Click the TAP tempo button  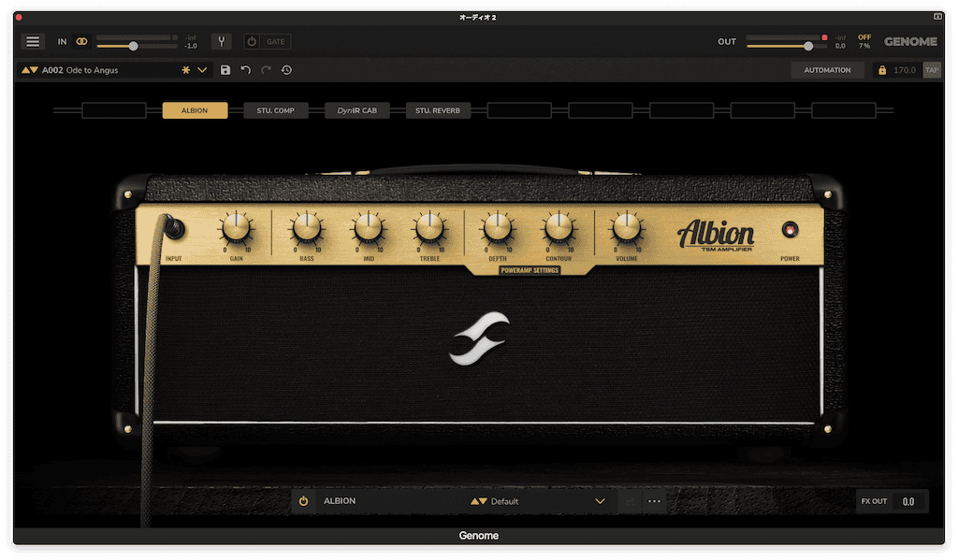click(932, 70)
